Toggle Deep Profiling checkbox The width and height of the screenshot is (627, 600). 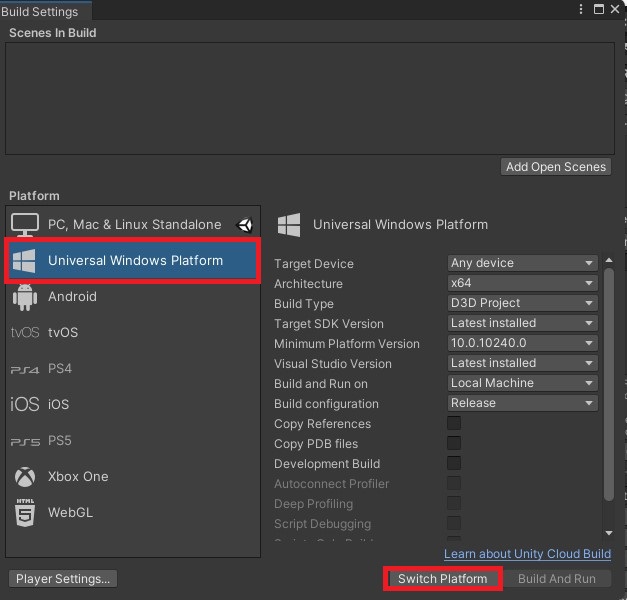[454, 503]
